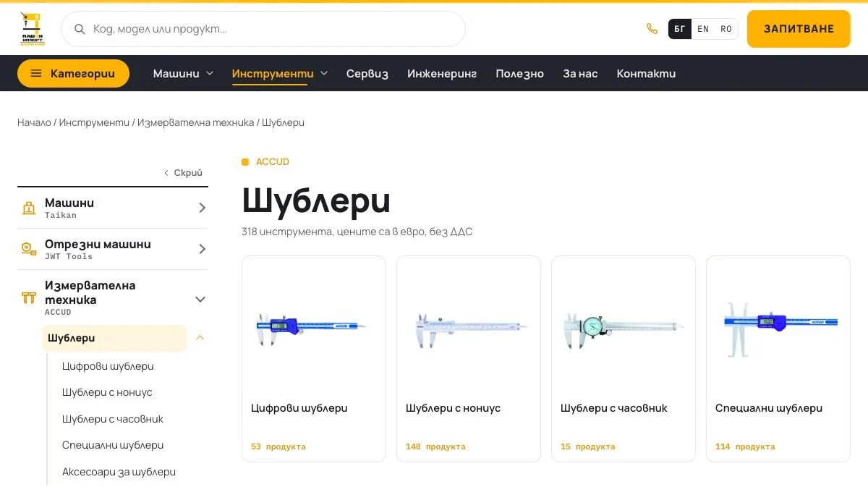Click the search magnifier icon
868x487 pixels.
click(x=80, y=29)
